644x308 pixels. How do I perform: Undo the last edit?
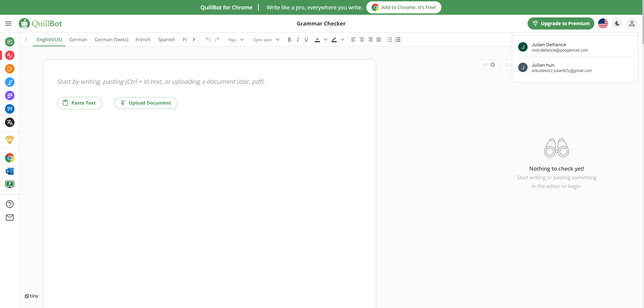click(208, 40)
